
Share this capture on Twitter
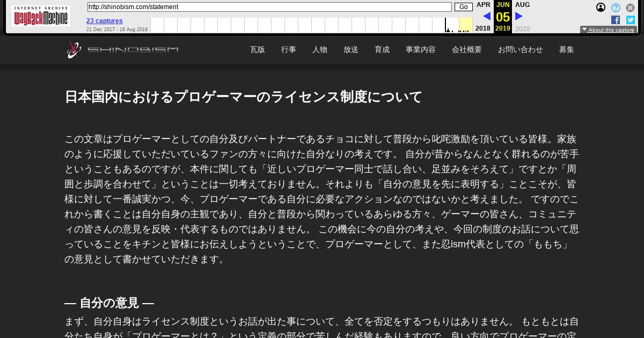point(631,20)
